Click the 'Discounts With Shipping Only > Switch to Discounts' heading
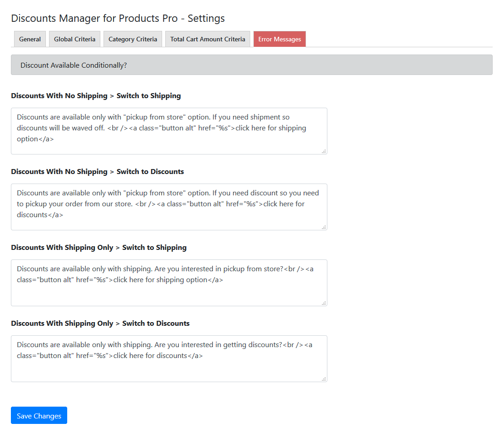This screenshot has width=504, height=433. click(100, 324)
